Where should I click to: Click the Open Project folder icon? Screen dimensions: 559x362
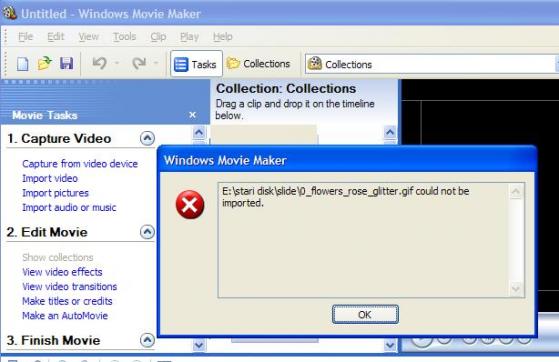point(45,64)
